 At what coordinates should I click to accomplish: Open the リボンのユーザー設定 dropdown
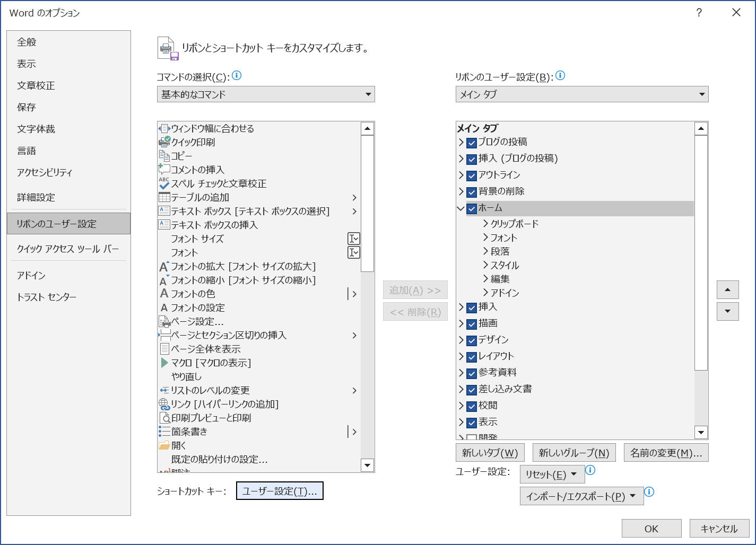click(582, 94)
